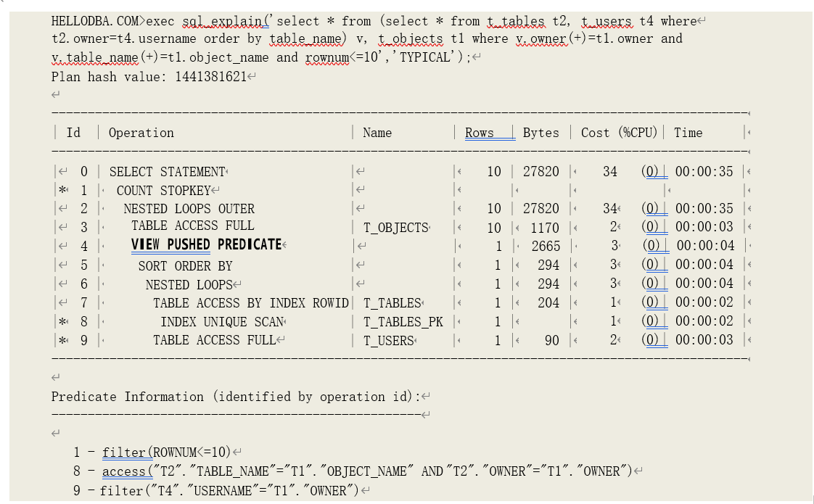This screenshot has height=504, width=814.
Task: Click the "Time" column header
Action: click(688, 133)
